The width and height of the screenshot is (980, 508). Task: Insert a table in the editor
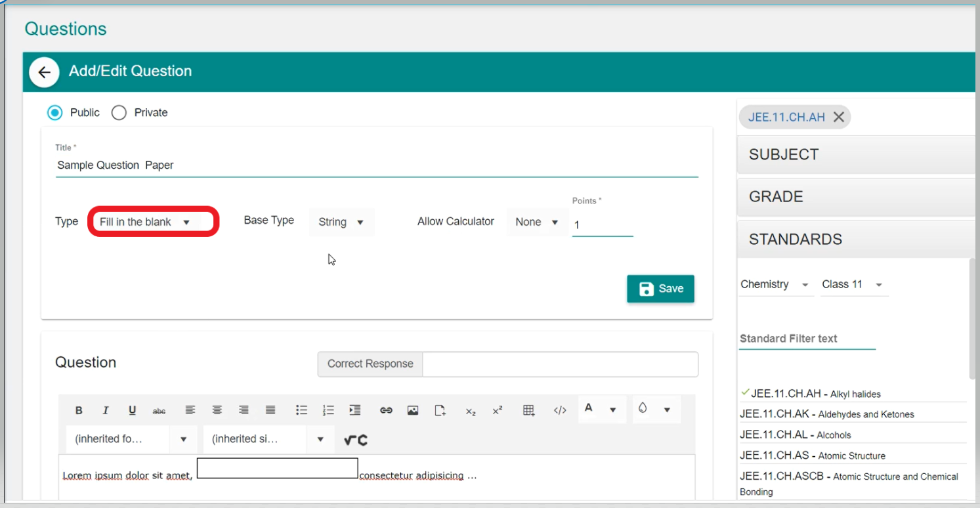tap(528, 410)
